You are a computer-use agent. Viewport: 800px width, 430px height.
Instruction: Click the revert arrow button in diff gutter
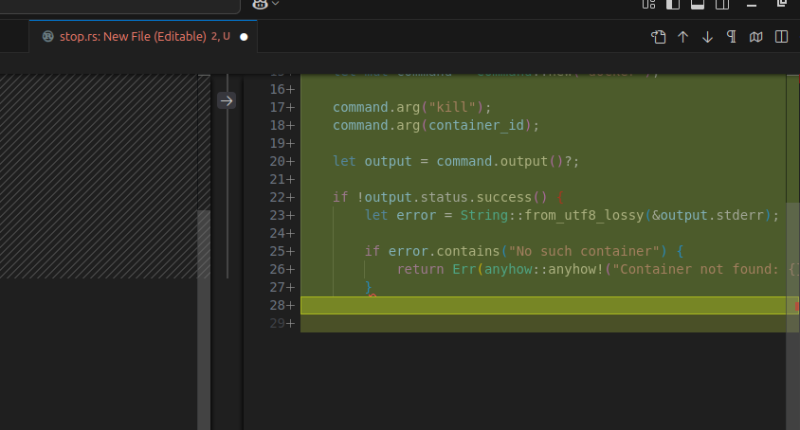(227, 100)
